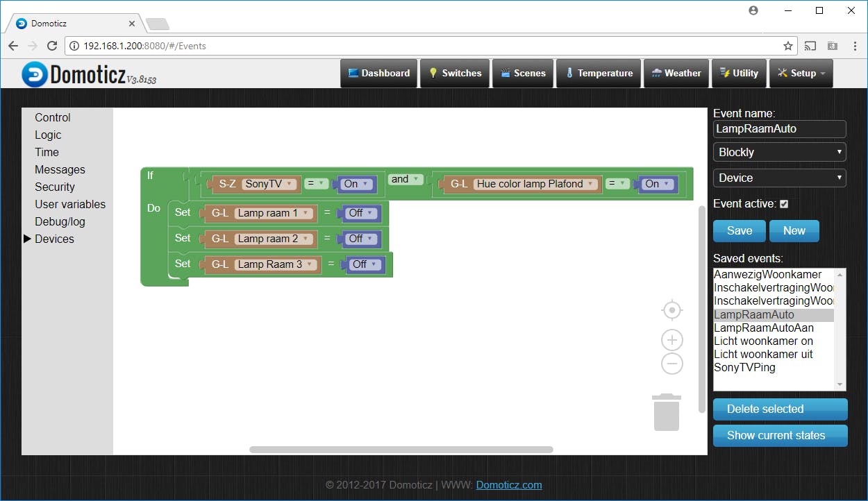868x501 pixels.
Task: Go back in browser history
Action: [x=13, y=46]
